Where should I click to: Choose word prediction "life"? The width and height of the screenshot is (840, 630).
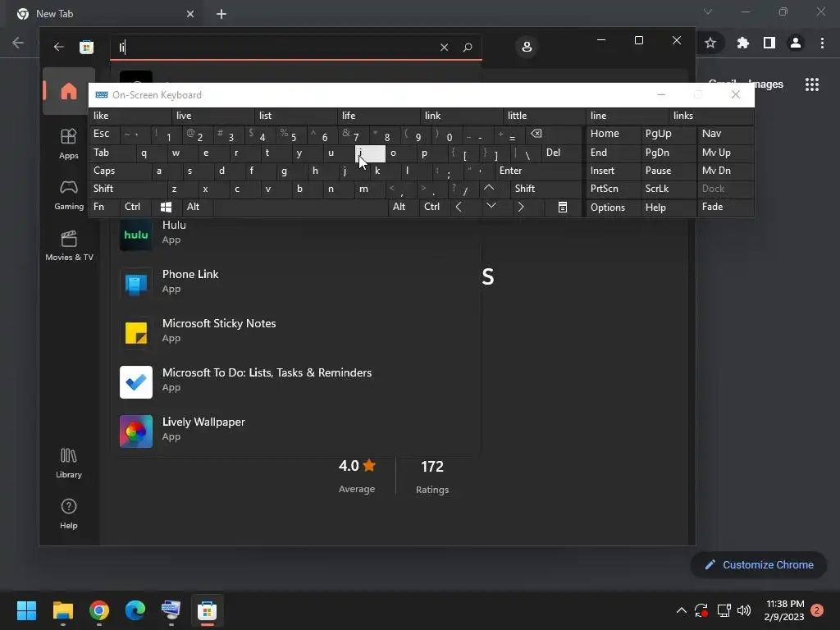click(x=379, y=116)
